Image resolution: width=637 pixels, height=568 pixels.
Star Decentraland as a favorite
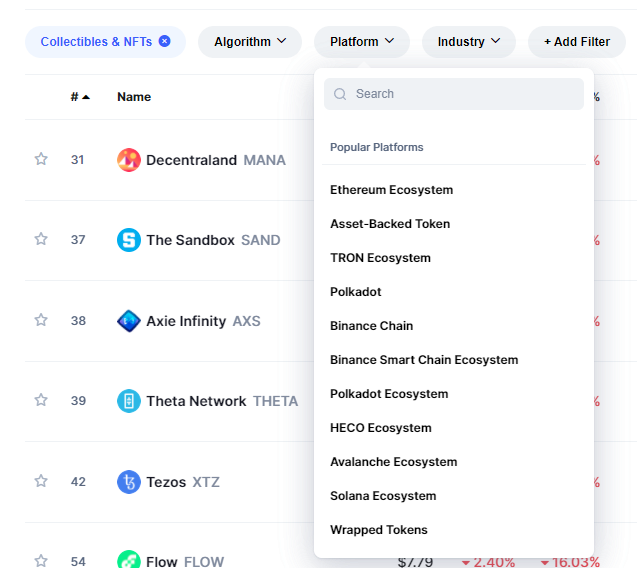pyautogui.click(x=41, y=159)
